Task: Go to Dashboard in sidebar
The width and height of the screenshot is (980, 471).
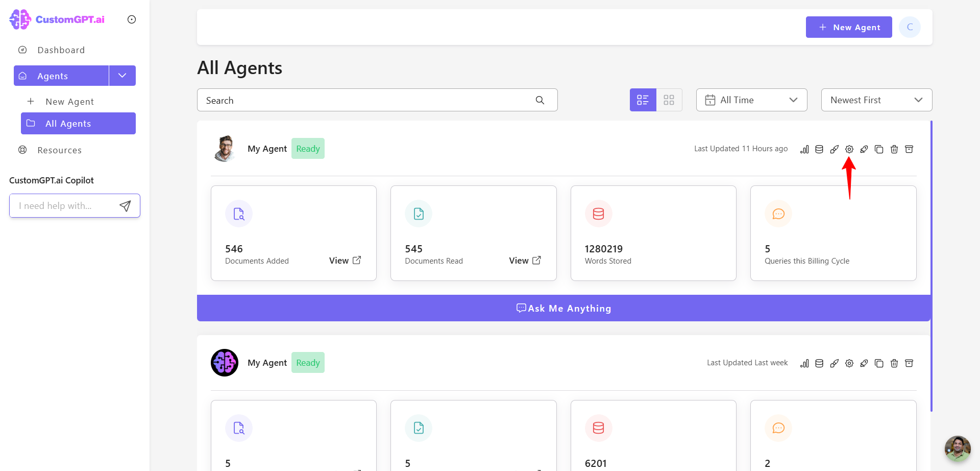Action: (x=61, y=50)
